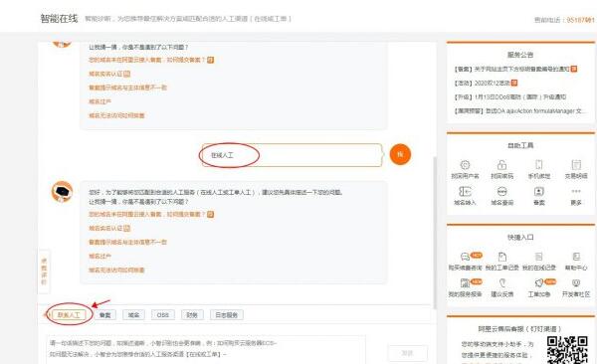Open 我的服务报告 chart icon
The height and width of the screenshot is (364, 597).
coord(465,283)
